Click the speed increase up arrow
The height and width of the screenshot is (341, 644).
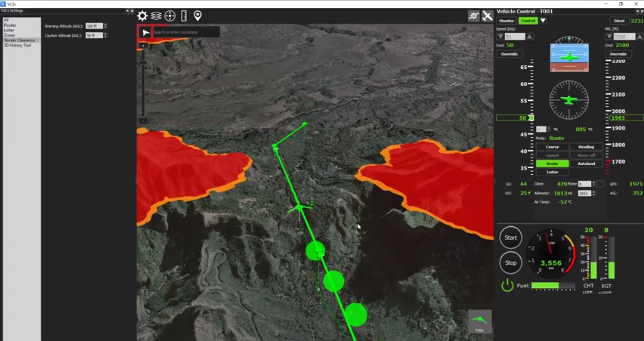pos(530,37)
